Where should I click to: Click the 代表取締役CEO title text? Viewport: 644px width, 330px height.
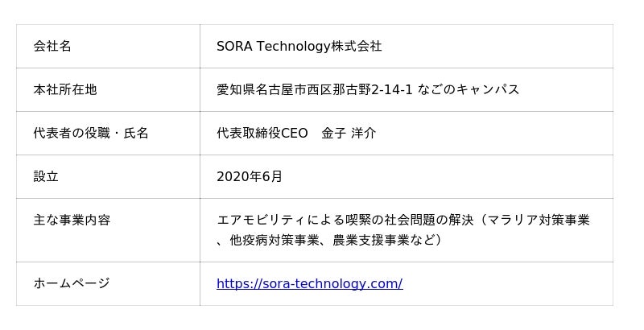click(262, 133)
